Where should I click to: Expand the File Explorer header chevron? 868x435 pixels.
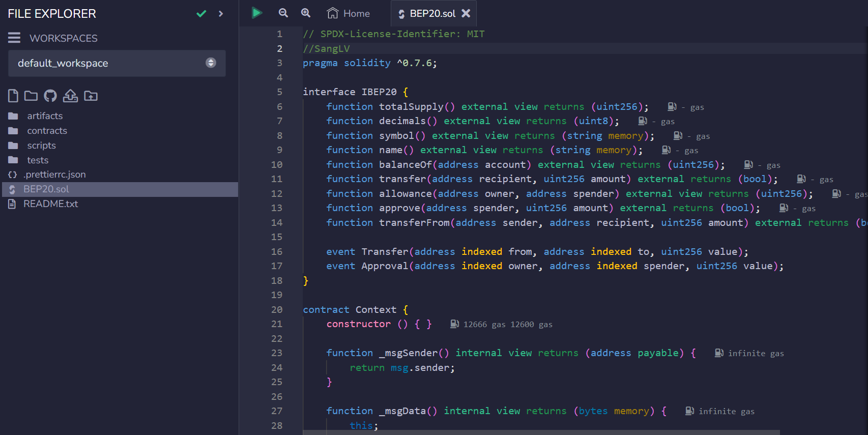221,14
